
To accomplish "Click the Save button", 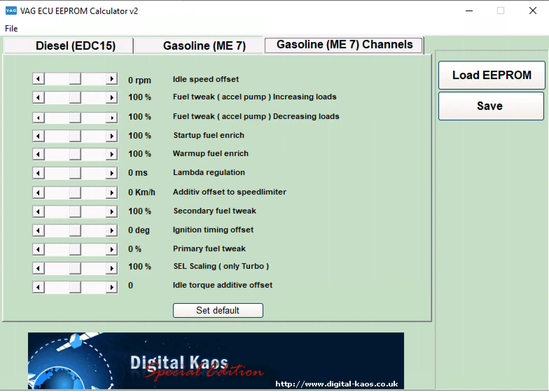I will (491, 106).
